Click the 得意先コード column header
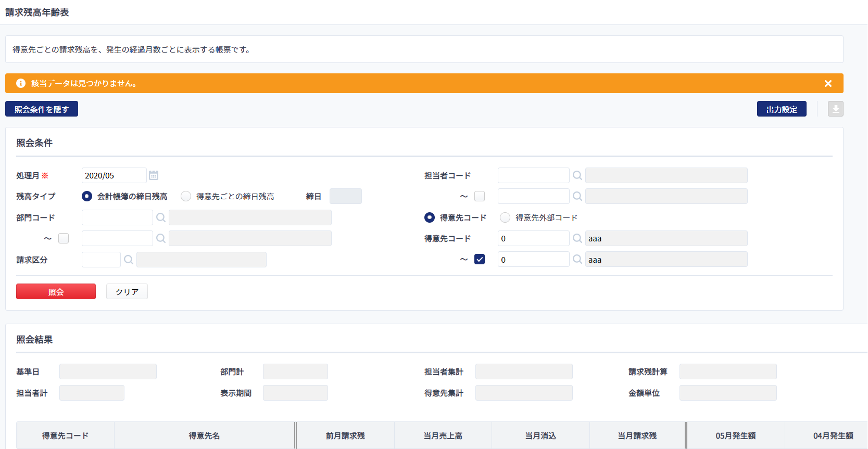This screenshot has width=868, height=449. tap(66, 435)
